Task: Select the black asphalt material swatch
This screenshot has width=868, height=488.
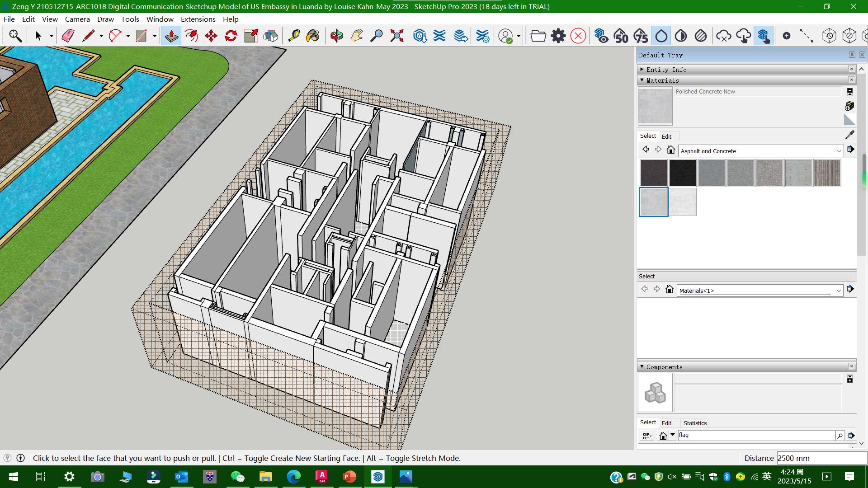Action: 682,173
